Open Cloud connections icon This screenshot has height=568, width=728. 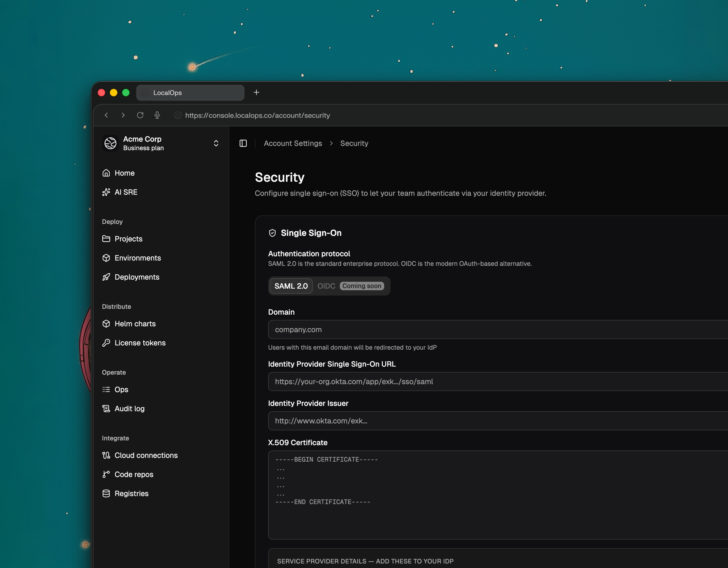[106, 456]
